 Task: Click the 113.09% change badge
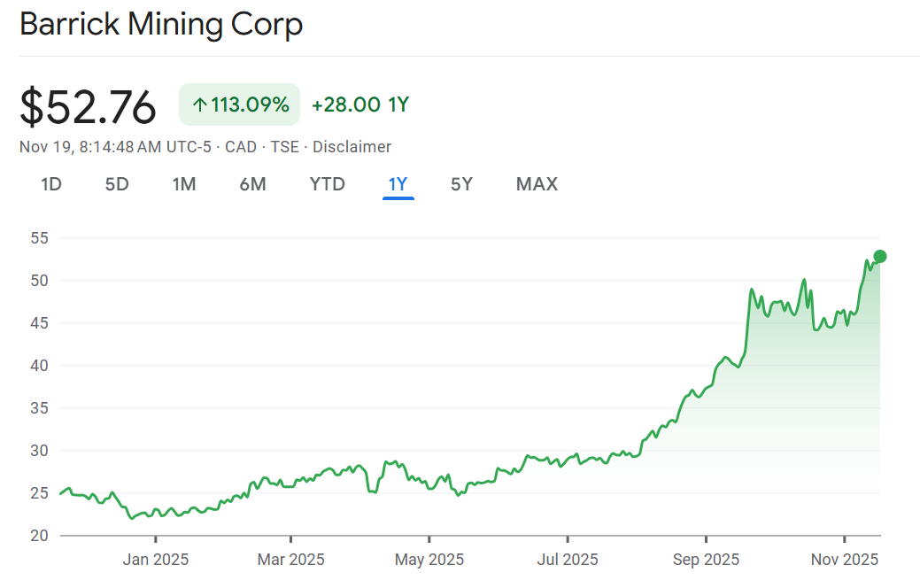(240, 105)
